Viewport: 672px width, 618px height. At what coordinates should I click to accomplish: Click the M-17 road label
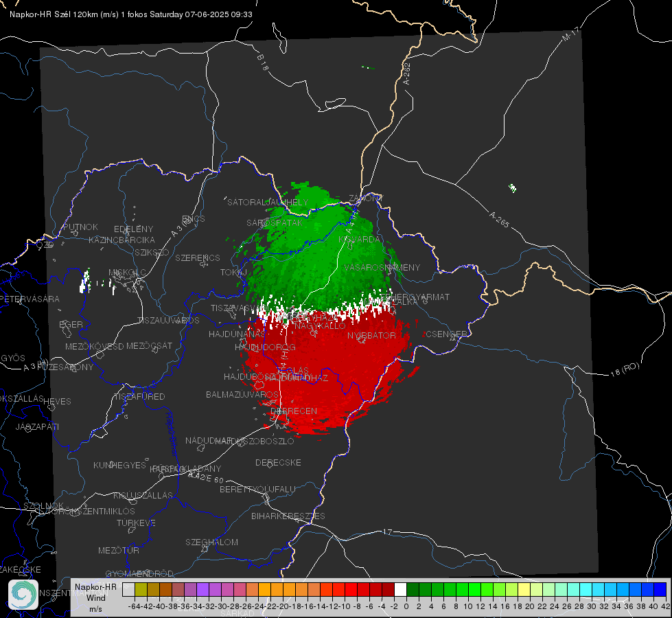tap(571, 34)
